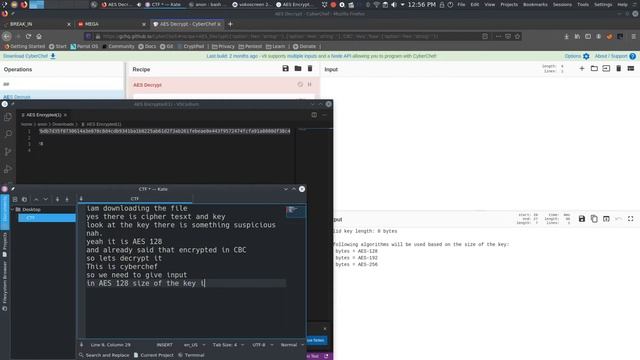The width and height of the screenshot is (640, 360).
Task: Open a new Firefox tab
Action: (230, 24)
